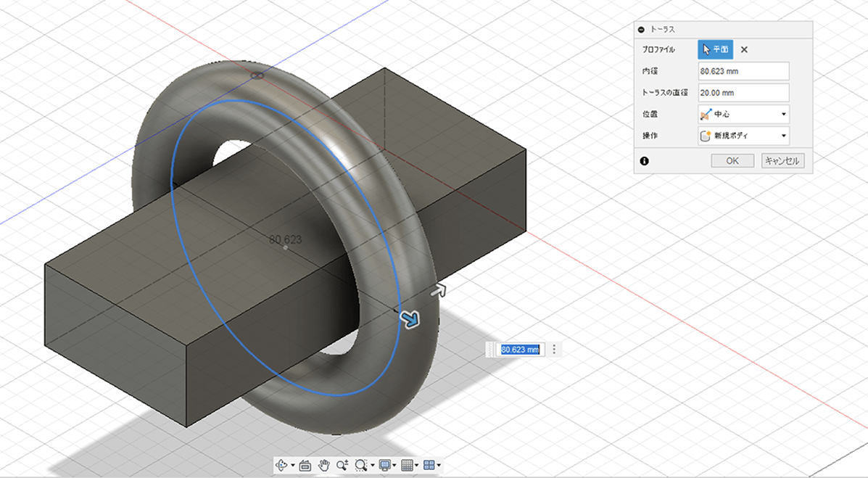Open options menu beside floating dimension box
Image resolution: width=868 pixels, height=478 pixels.
555,350
